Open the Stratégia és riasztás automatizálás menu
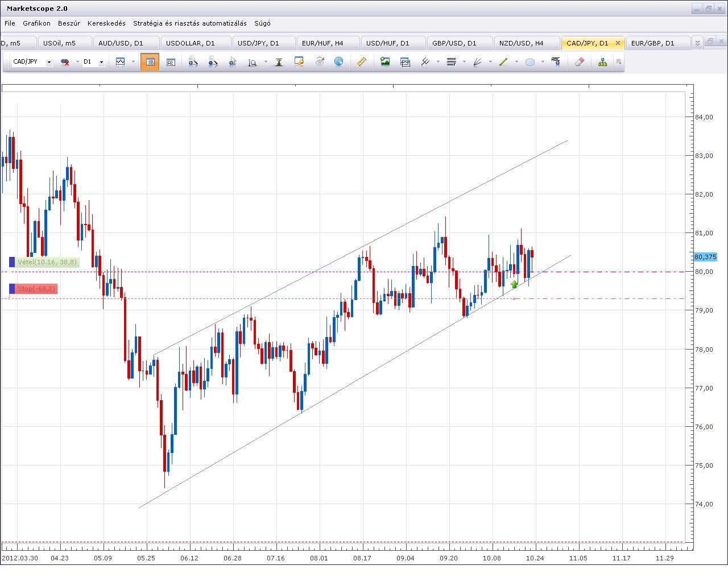Screen dimensions: 728x582 [190, 23]
